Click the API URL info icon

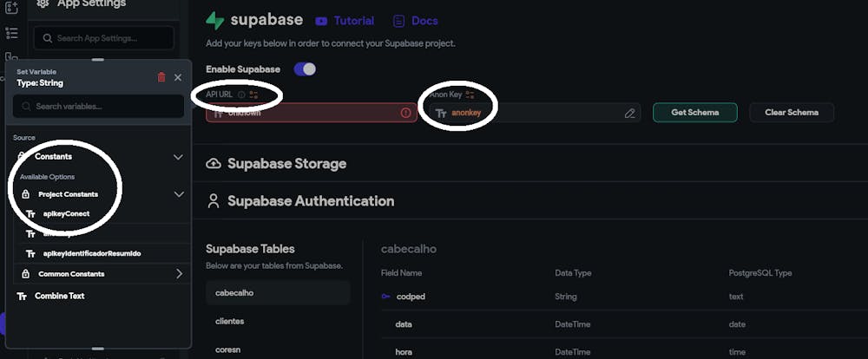pos(241,95)
